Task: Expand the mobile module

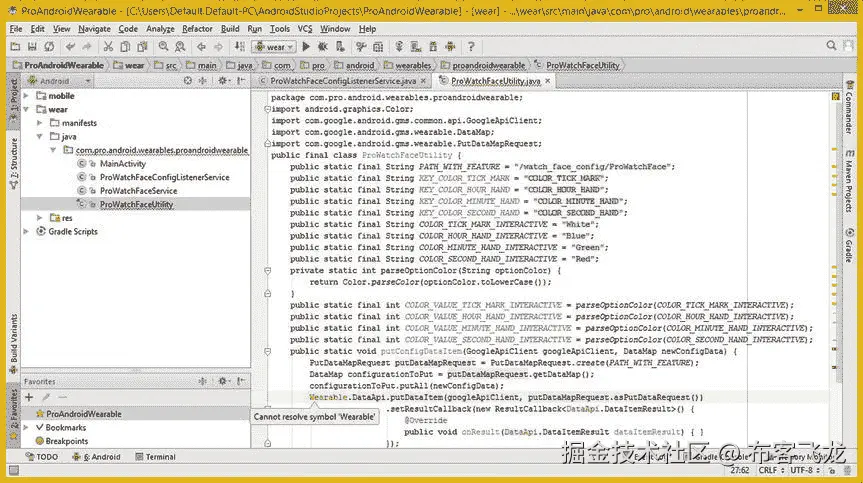Action: point(26,96)
